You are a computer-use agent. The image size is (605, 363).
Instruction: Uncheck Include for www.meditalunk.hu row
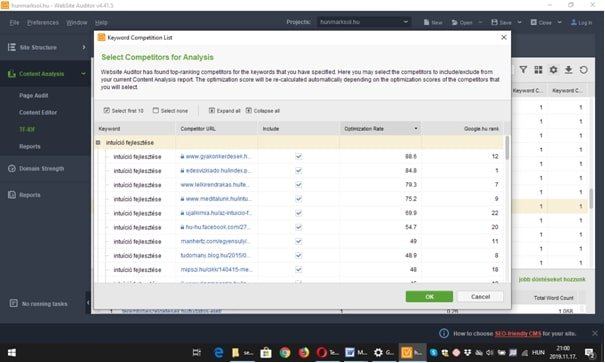298,199
